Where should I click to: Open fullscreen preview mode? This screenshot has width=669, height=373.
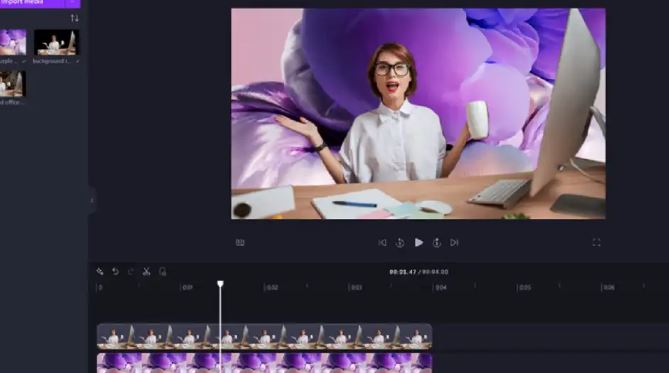click(596, 242)
